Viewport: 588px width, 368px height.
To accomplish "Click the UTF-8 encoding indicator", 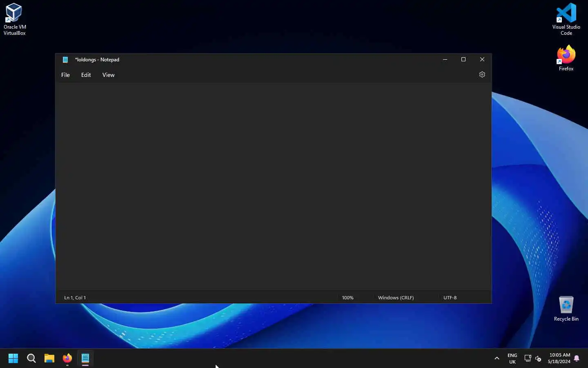I will (450, 298).
